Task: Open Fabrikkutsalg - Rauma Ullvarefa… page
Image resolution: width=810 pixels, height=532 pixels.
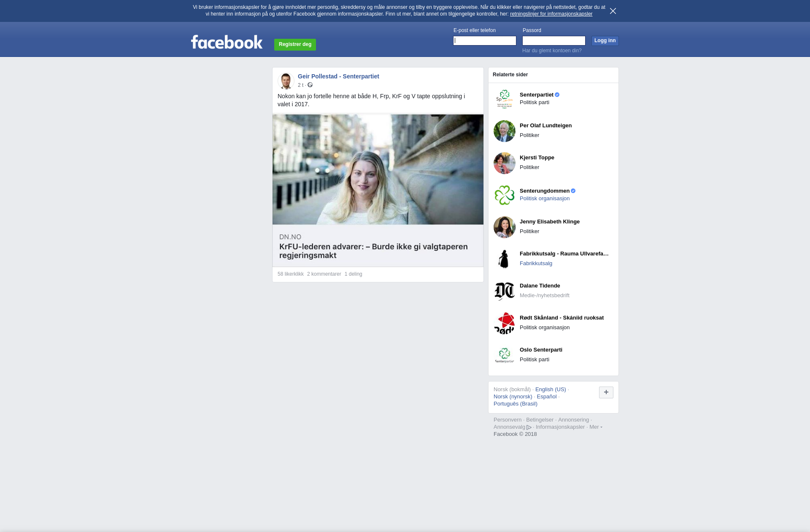Action: [x=564, y=254]
